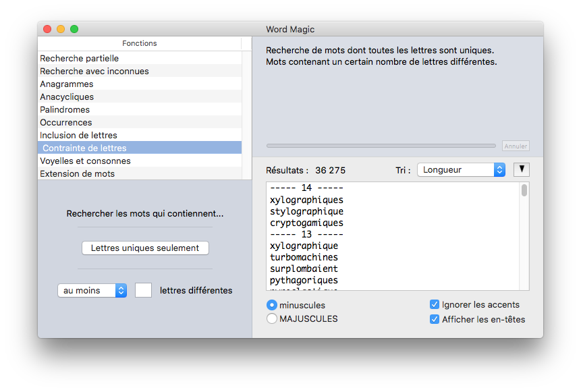
Task: Select Recherche partielle function
Action: pyautogui.click(x=79, y=59)
